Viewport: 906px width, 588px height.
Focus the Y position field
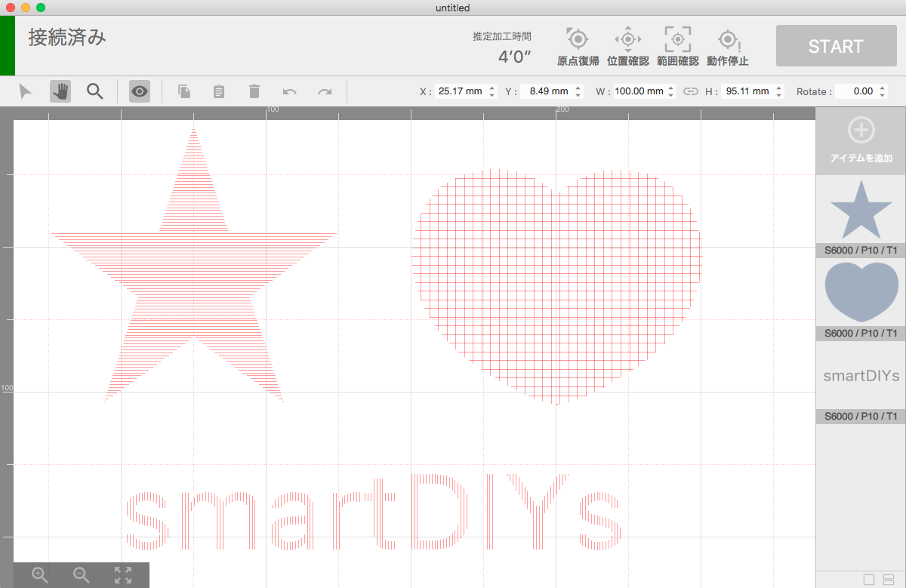tap(547, 91)
